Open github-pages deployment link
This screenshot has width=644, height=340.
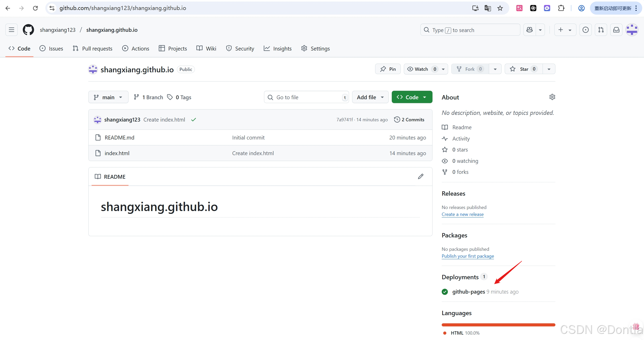point(469,292)
